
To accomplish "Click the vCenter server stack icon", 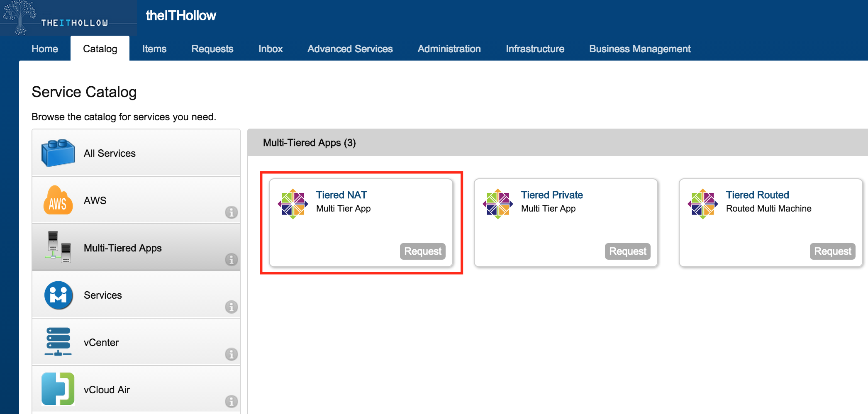I will 58,342.
